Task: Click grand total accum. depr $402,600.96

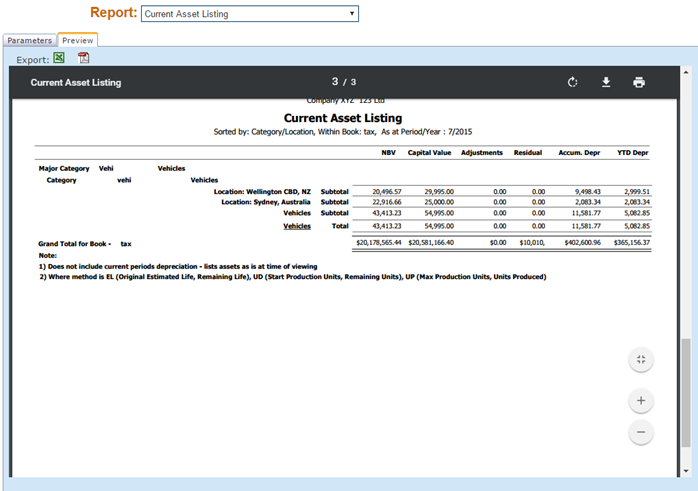Action: pos(582,243)
